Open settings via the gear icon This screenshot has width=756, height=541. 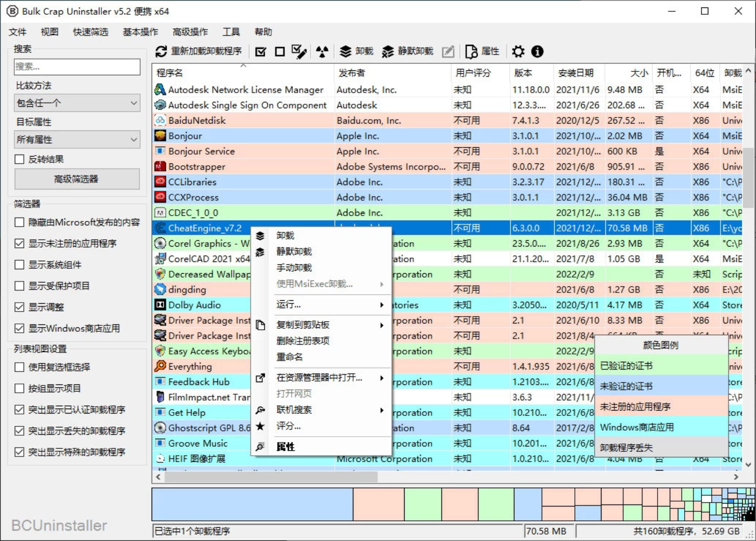[518, 51]
